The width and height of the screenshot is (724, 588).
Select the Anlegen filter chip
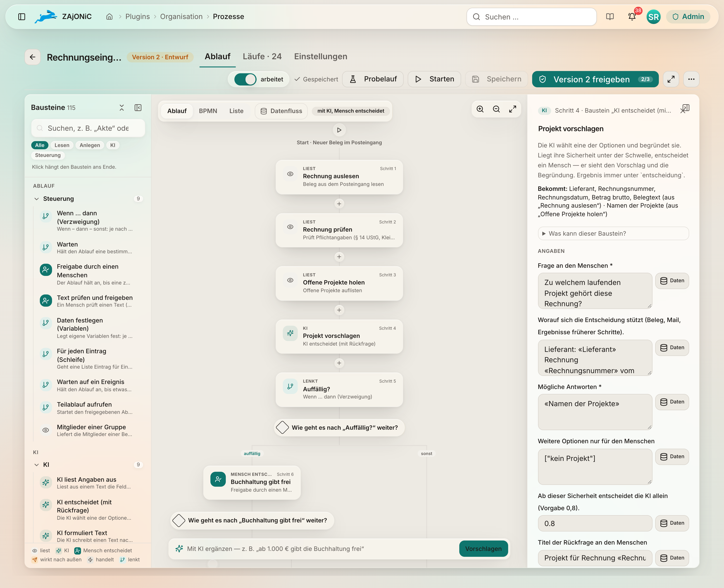point(90,145)
